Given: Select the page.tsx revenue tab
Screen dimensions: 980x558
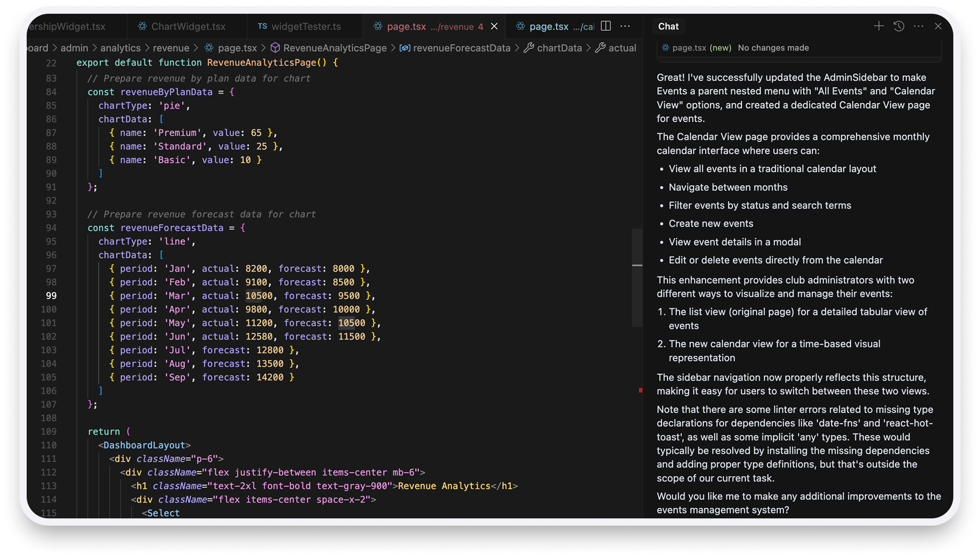Looking at the screenshot, I should click(434, 27).
